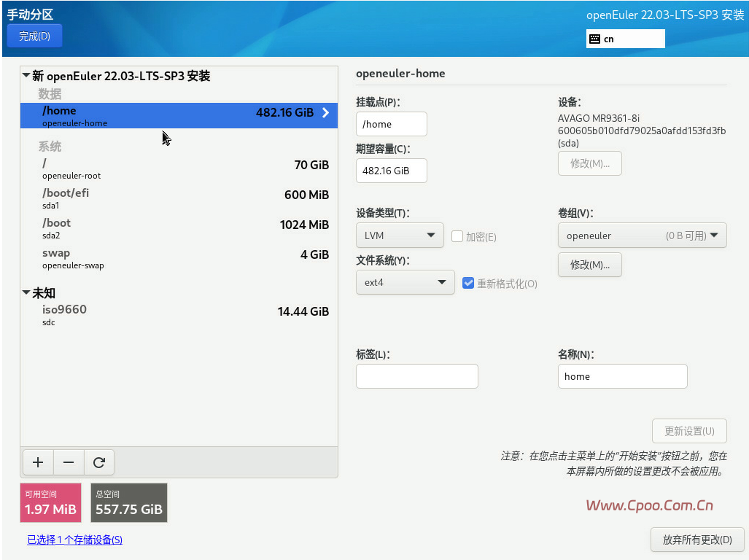Click the empty 标签(L) label input field
This screenshot has height=560, width=749.
click(416, 376)
